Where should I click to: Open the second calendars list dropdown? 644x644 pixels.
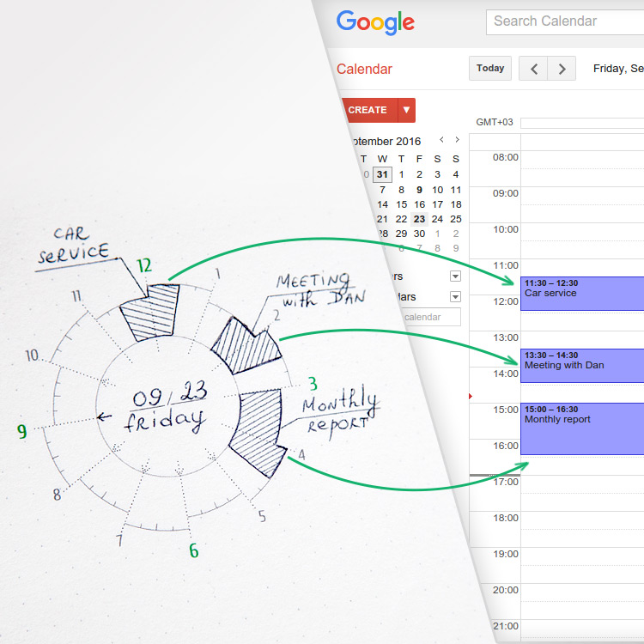coord(455,296)
